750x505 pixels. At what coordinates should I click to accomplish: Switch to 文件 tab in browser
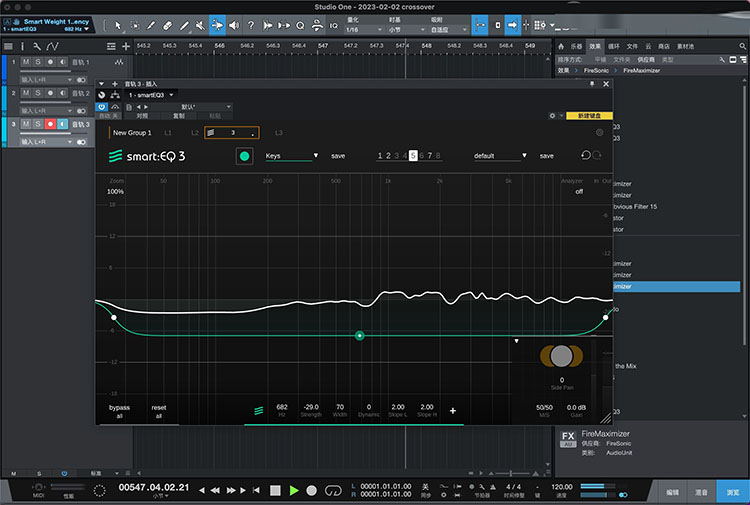[x=632, y=46]
